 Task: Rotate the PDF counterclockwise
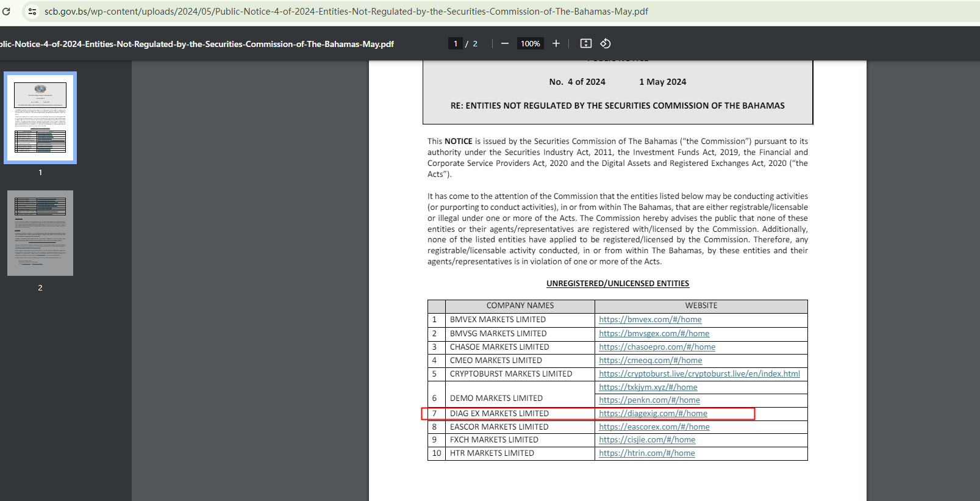pos(606,43)
